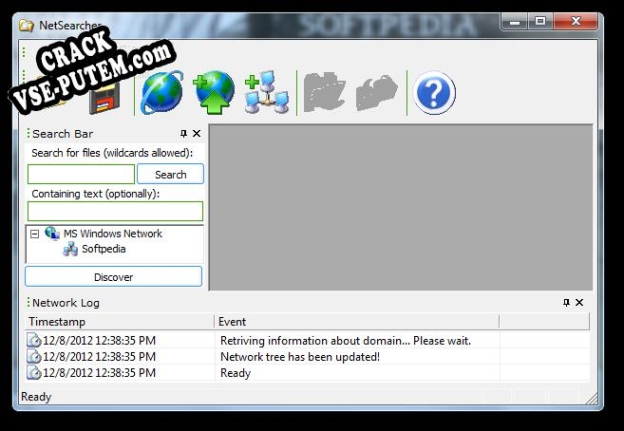Click the second greyed-out folder icon
624x431 pixels.
(376, 93)
